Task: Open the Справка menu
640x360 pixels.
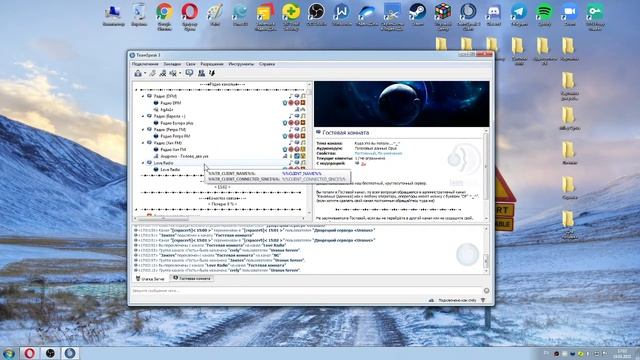Action: 267,64
